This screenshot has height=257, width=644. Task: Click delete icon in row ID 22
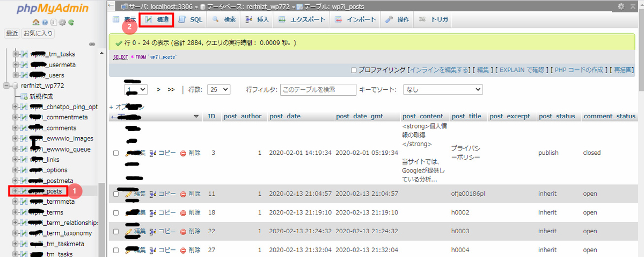coord(183,232)
